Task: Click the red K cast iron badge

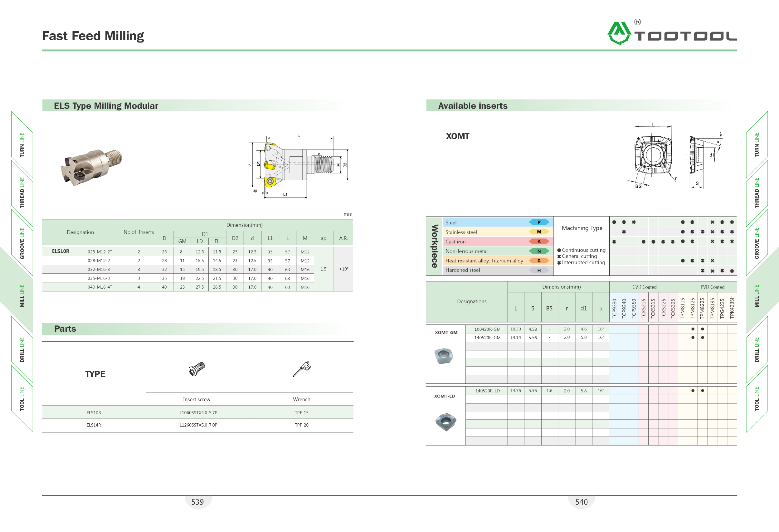Action: click(x=539, y=241)
